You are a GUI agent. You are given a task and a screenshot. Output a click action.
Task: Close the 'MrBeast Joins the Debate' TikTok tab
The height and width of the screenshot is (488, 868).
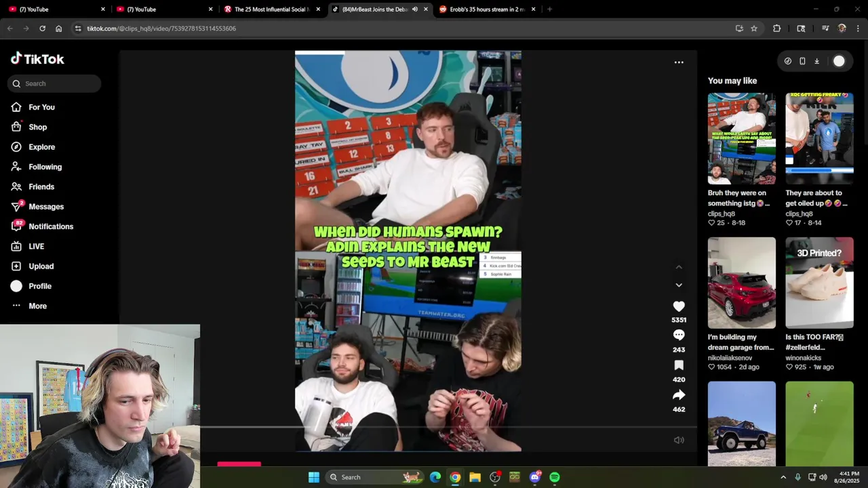click(x=425, y=9)
